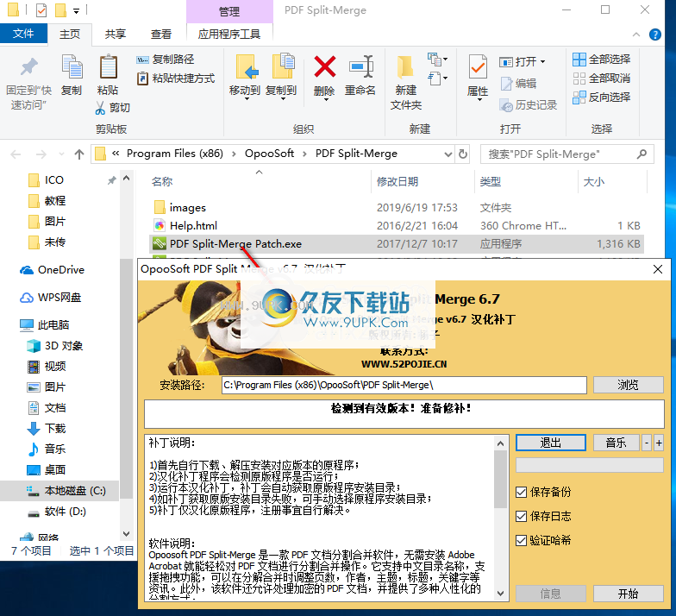Select WPS网盘 in navigation pane

(x=50, y=298)
